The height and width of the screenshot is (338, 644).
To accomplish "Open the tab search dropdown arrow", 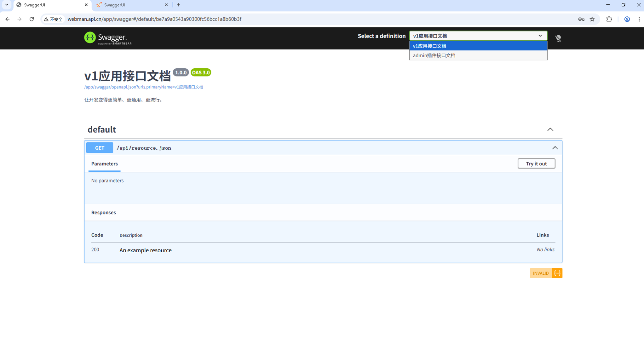I will [6, 5].
